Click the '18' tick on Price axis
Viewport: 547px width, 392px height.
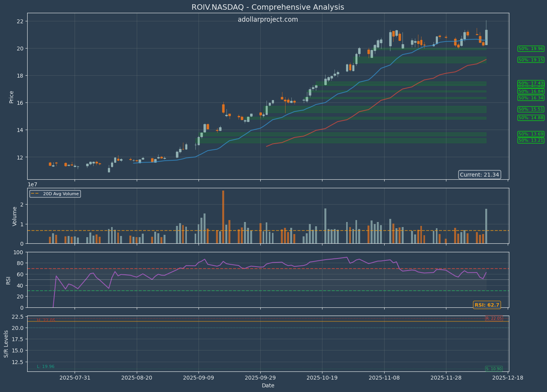pos(21,76)
